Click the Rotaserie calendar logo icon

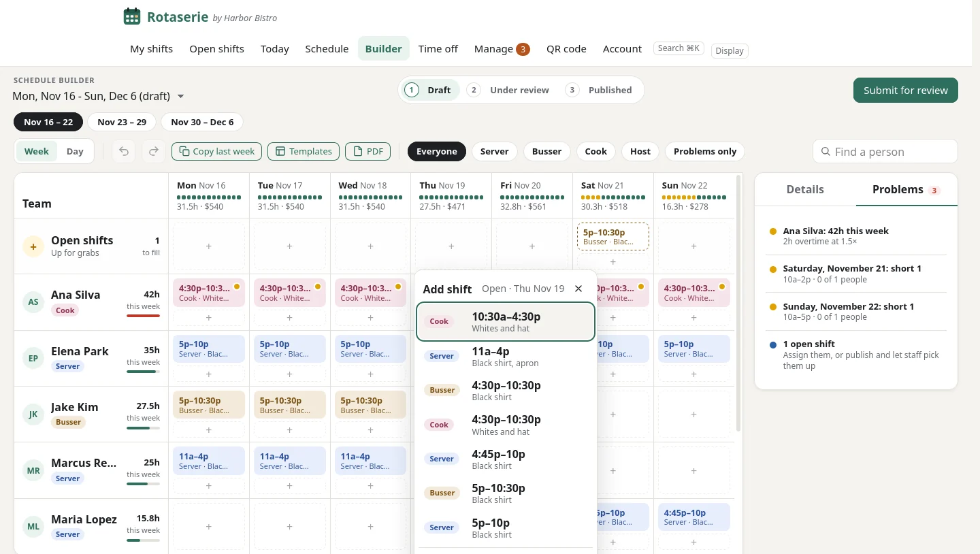(132, 16)
